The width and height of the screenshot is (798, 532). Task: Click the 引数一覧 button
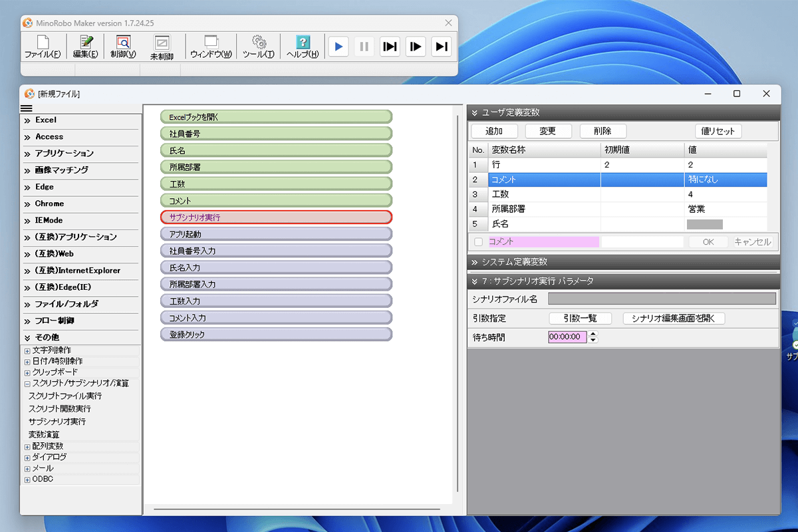(580, 319)
